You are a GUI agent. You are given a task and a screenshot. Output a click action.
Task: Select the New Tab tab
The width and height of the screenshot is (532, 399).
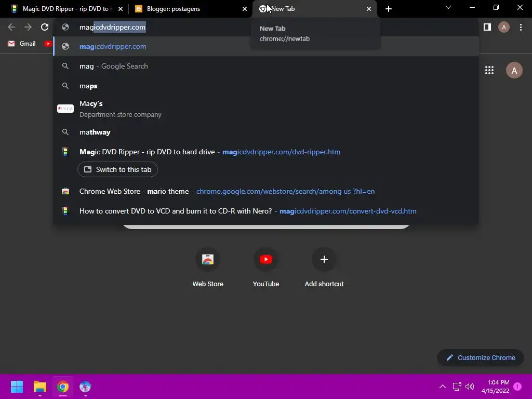(314, 9)
